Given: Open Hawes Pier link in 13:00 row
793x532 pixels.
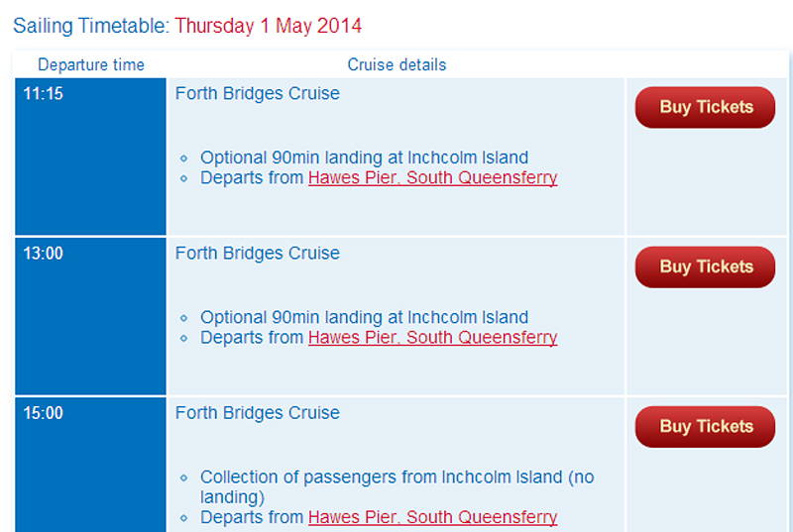Looking at the screenshot, I should pyautogui.click(x=432, y=338).
